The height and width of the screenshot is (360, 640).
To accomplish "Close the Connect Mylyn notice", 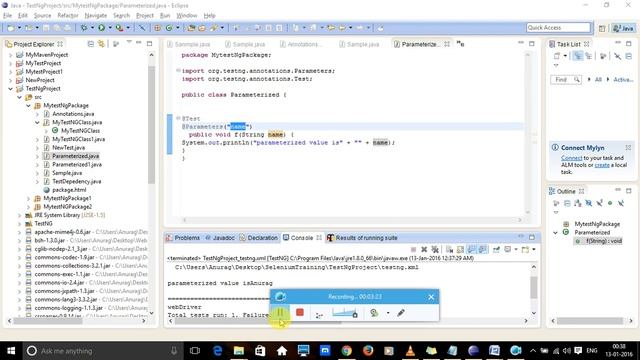I will coord(628,147).
